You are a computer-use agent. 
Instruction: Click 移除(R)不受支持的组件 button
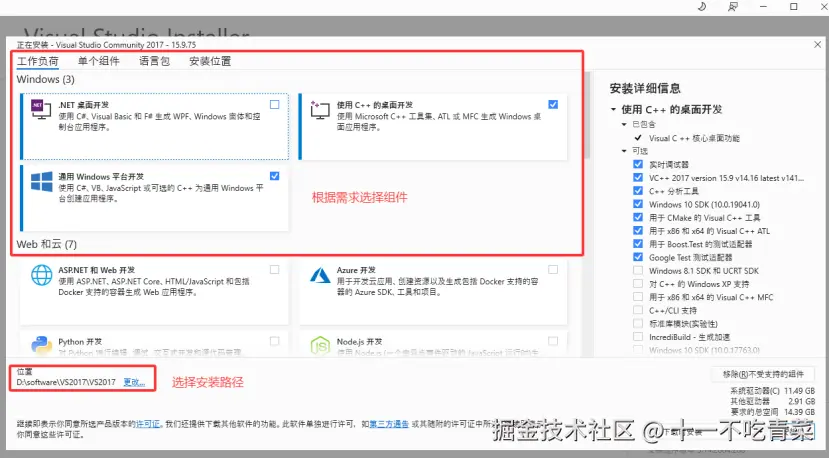pyautogui.click(x=763, y=374)
